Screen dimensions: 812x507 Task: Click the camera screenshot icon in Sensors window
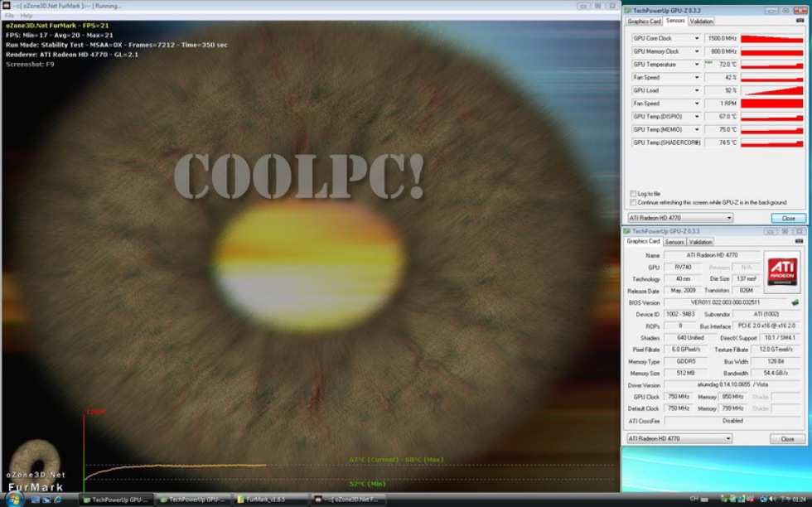pyautogui.click(x=798, y=22)
